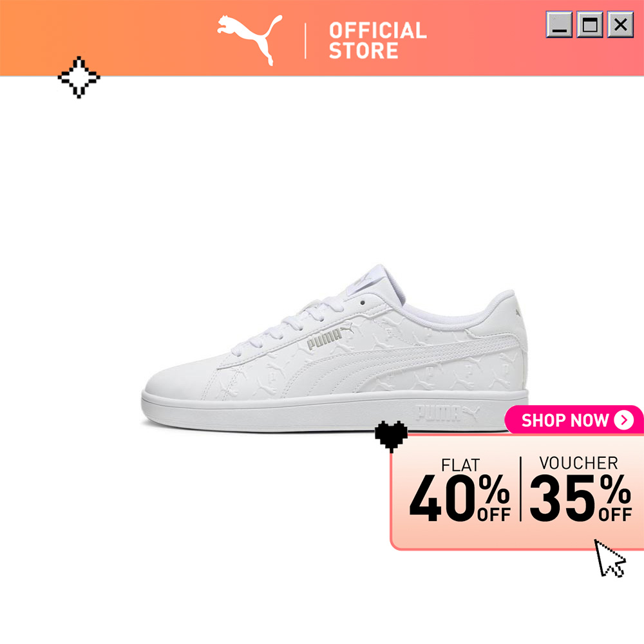
Task: Open the pink SHOP NOW button
Action: click(574, 420)
